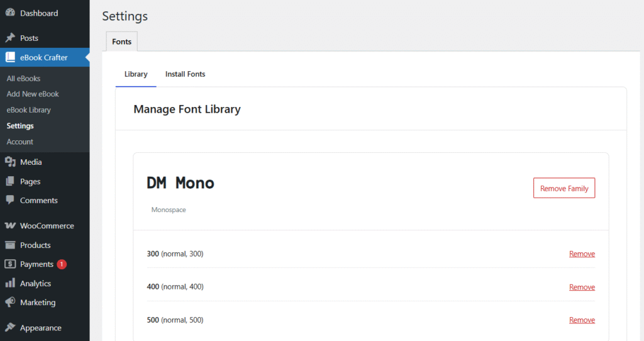Screen dimensions: 644x341
Task: Open the Analytics menu label
Action: pos(36,284)
